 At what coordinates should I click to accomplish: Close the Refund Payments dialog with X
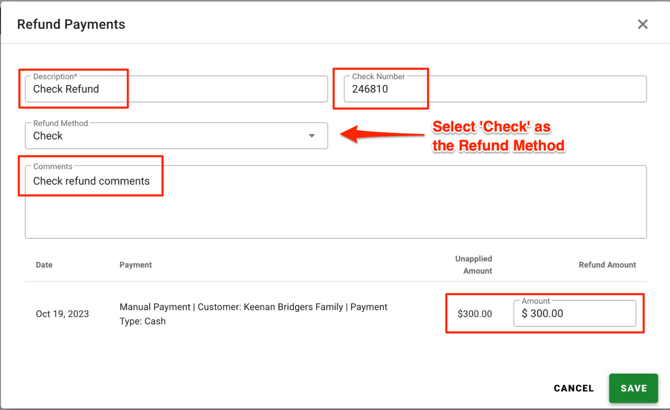click(642, 24)
